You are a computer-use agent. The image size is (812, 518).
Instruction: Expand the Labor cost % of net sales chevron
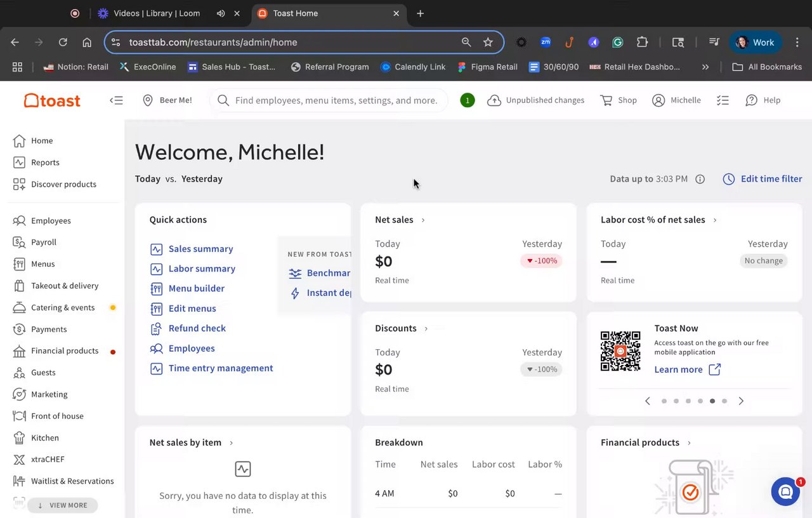(x=715, y=220)
